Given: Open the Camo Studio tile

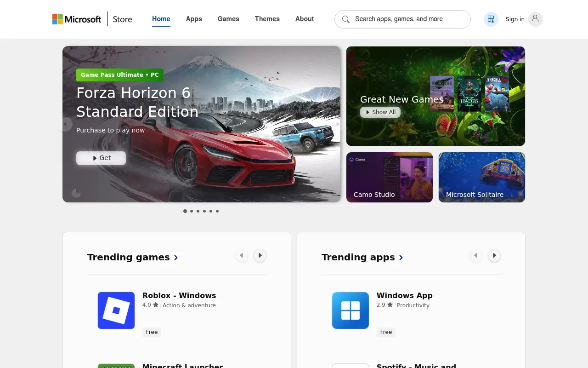Looking at the screenshot, I should tap(390, 177).
